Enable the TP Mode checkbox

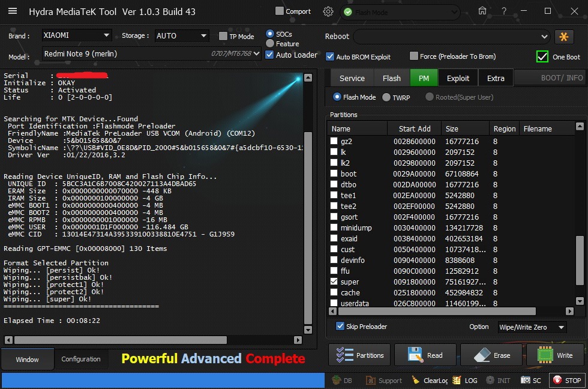pyautogui.click(x=223, y=36)
